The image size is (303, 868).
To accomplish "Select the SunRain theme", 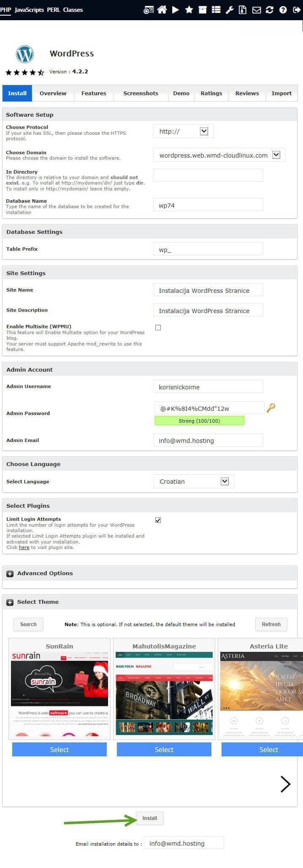I will (x=60, y=749).
